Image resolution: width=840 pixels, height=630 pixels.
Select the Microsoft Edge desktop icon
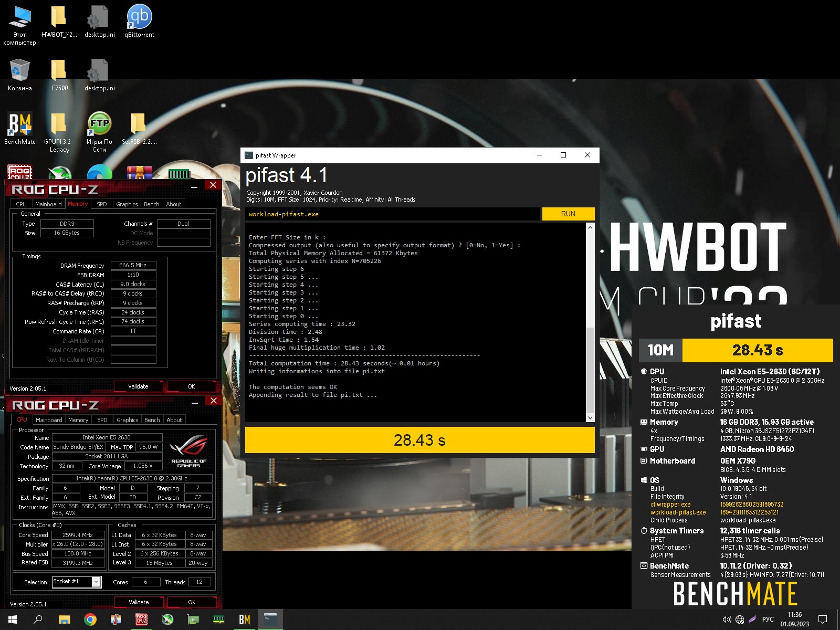click(99, 173)
